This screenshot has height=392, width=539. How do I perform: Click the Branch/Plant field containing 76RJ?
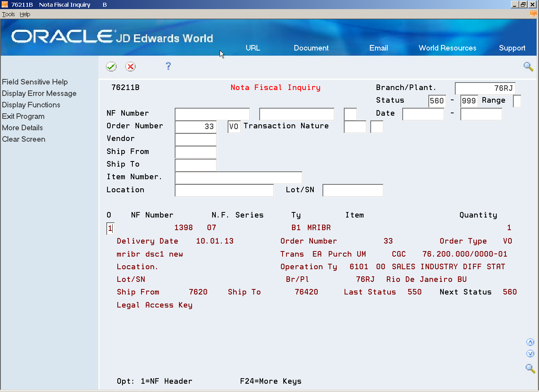[x=485, y=88]
